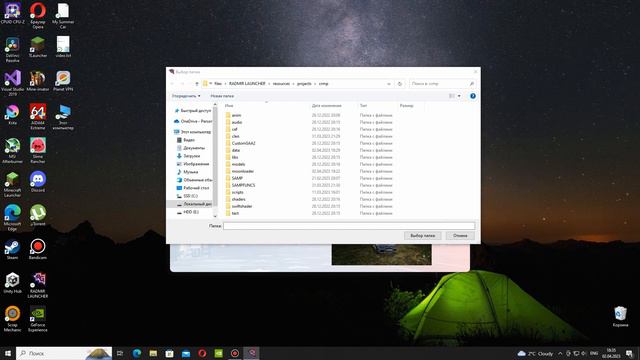This screenshot has width=640, height=360.
Task: Select the scripts folder in the list
Action: [x=234, y=192]
